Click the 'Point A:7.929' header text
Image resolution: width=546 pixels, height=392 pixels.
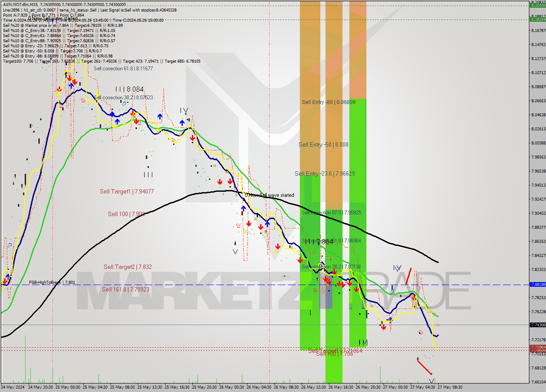click(15, 15)
